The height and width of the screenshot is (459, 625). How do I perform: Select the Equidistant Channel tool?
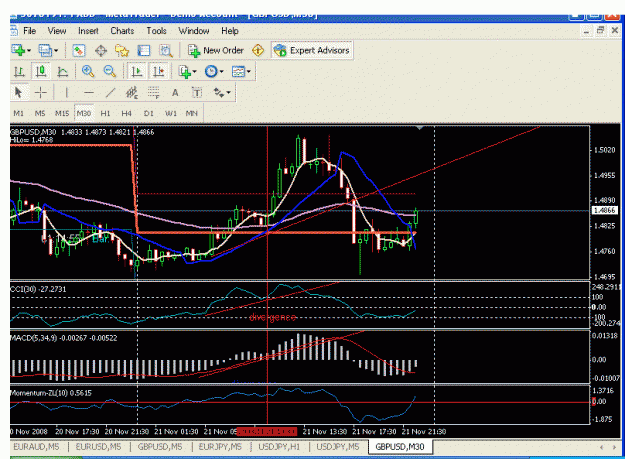click(132, 93)
